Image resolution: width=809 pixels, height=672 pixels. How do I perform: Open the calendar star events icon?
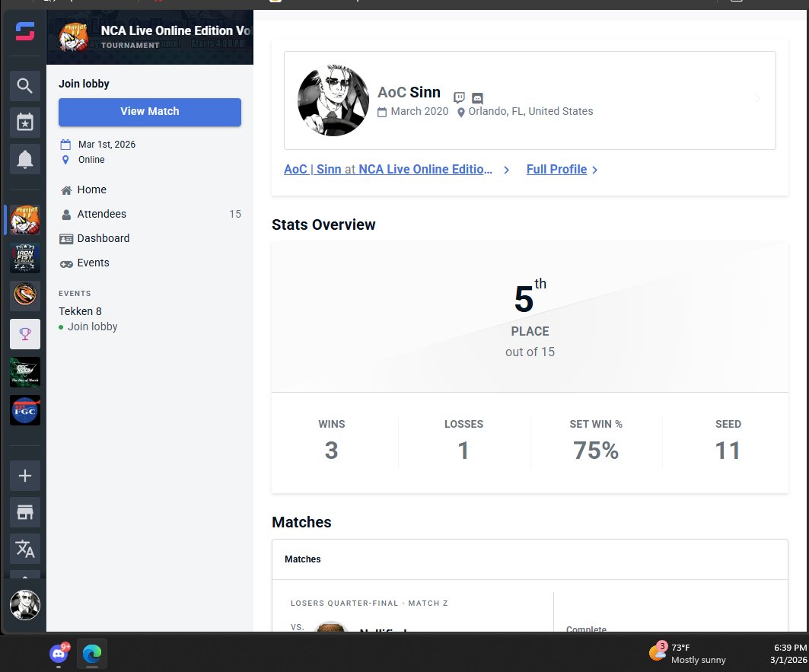point(25,123)
